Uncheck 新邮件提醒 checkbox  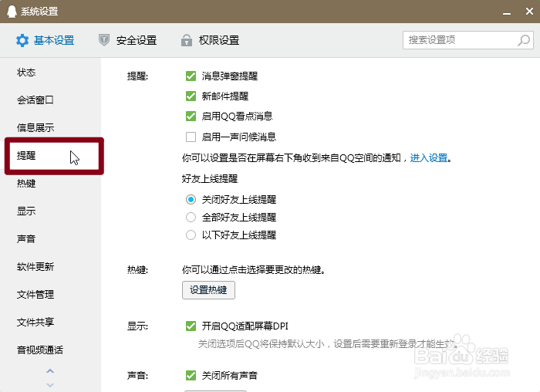click(191, 96)
